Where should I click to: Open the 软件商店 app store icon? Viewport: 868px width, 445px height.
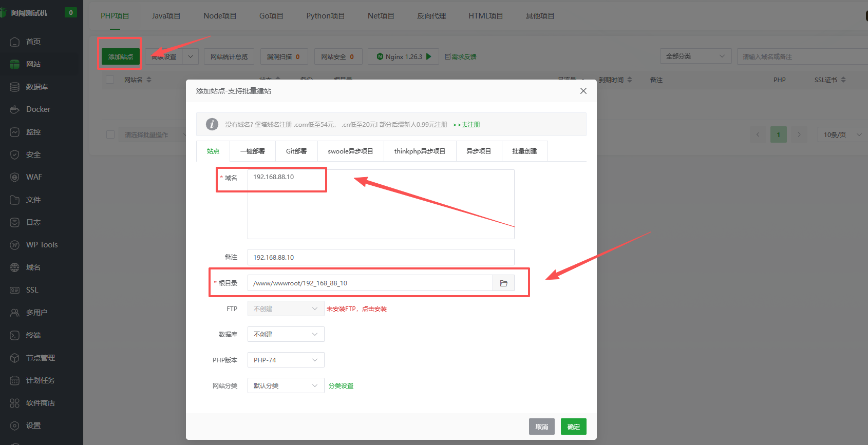click(x=15, y=403)
